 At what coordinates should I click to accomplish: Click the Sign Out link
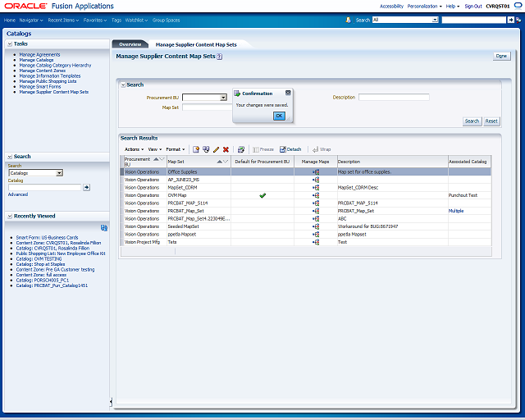473,6
